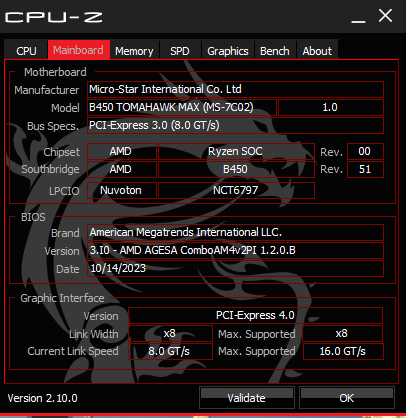
Task: Click the OK button
Action: coord(347,398)
